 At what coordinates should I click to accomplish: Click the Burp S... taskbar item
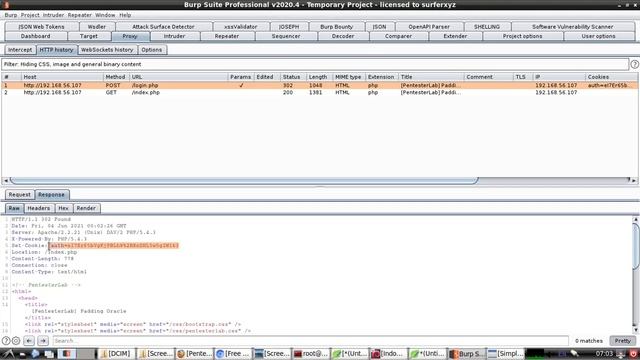coord(467,353)
